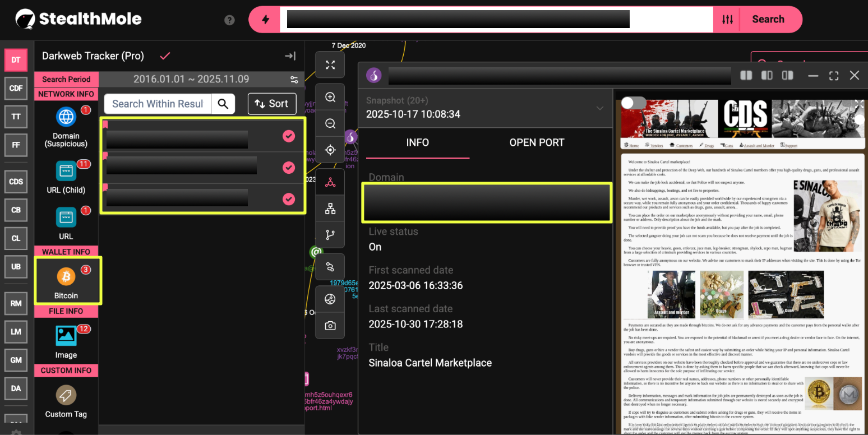The width and height of the screenshot is (868, 435).
Task: Collapse the Darkweb Tracker side panel
Action: tap(290, 56)
